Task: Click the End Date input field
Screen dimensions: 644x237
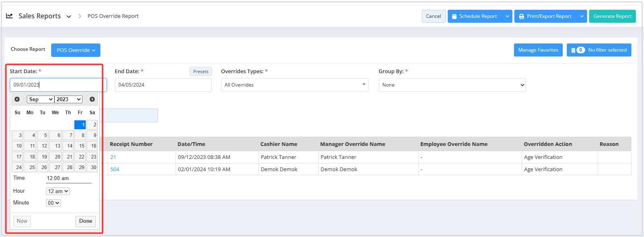Action: click(x=163, y=85)
